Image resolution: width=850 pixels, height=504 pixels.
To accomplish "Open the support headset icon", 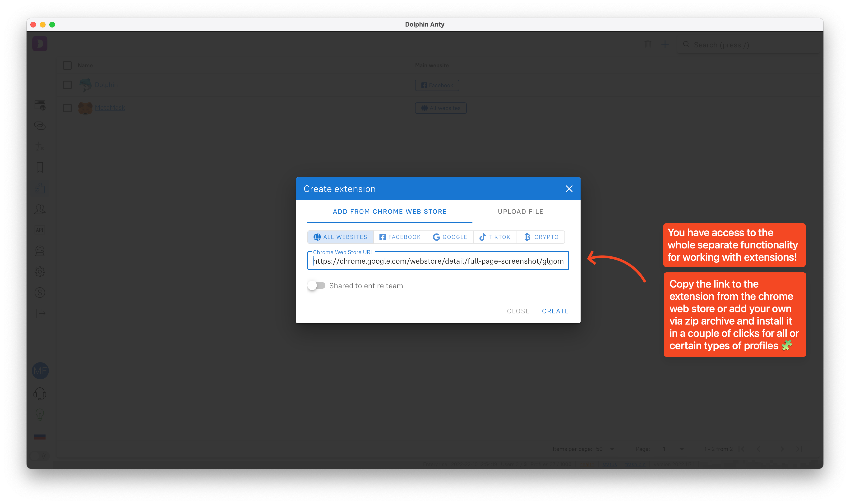I will 40,394.
